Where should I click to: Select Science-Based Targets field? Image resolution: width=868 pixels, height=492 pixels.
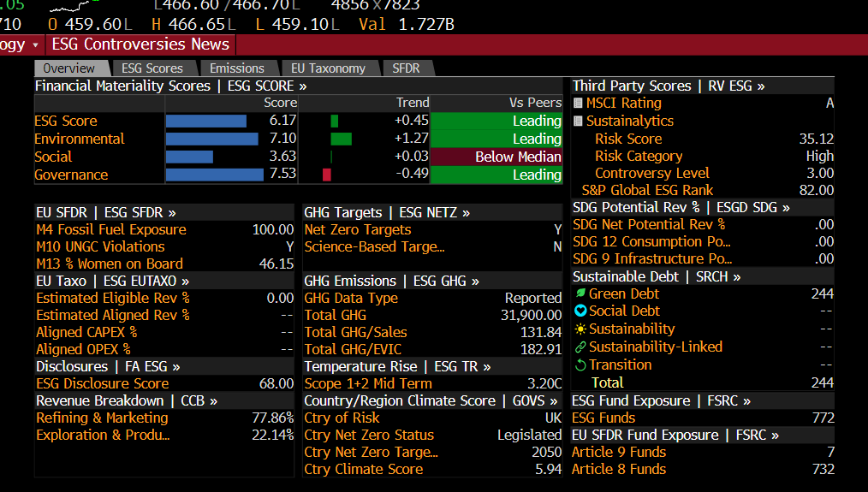tap(433, 246)
